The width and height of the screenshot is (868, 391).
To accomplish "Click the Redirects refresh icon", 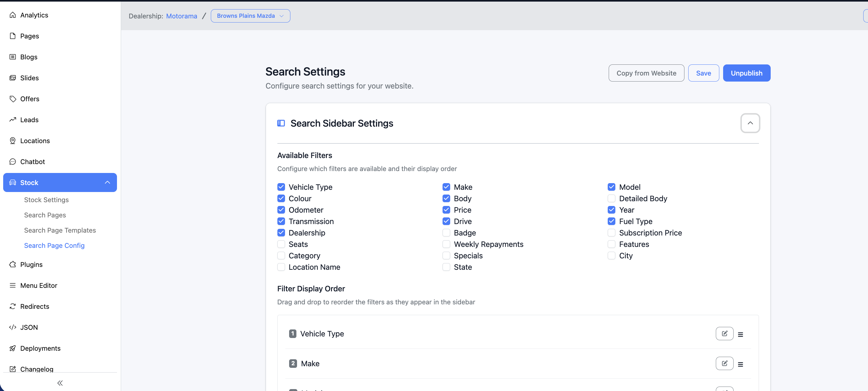I will 12,306.
